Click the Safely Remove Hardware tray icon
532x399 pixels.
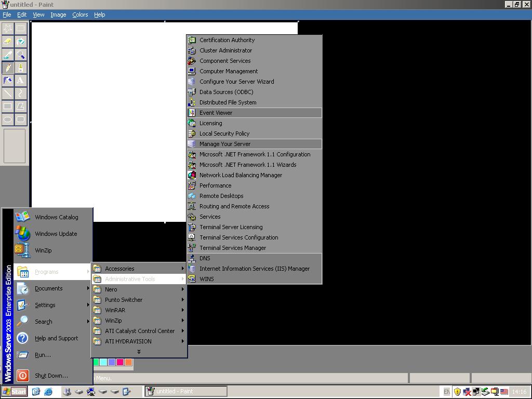pos(485,392)
